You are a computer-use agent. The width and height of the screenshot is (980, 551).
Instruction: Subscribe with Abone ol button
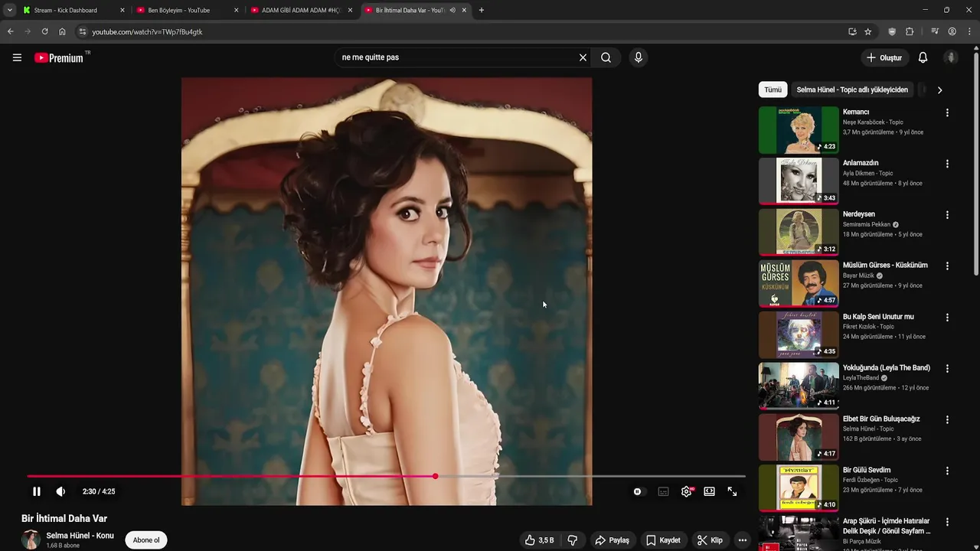coord(146,540)
